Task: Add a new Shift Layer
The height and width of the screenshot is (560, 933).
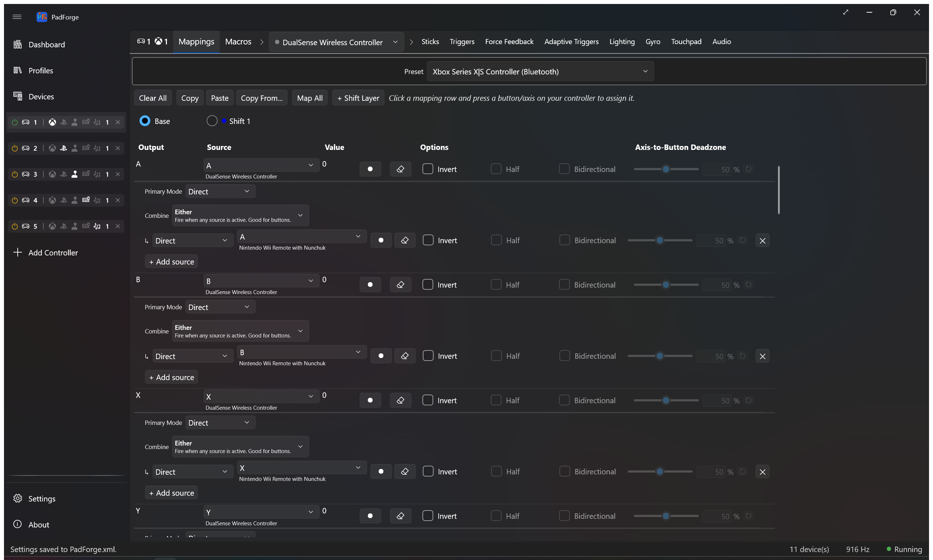Action: point(358,98)
